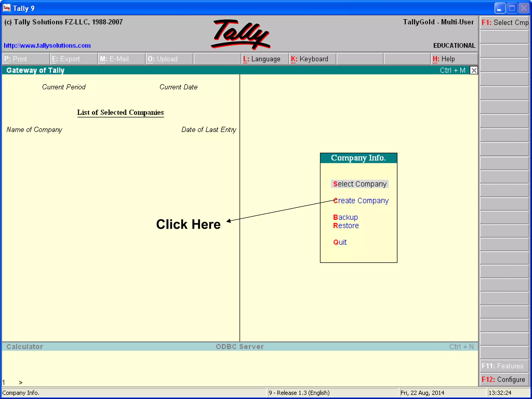
Task: Open H: Help from the toolbar
Action: coord(444,59)
